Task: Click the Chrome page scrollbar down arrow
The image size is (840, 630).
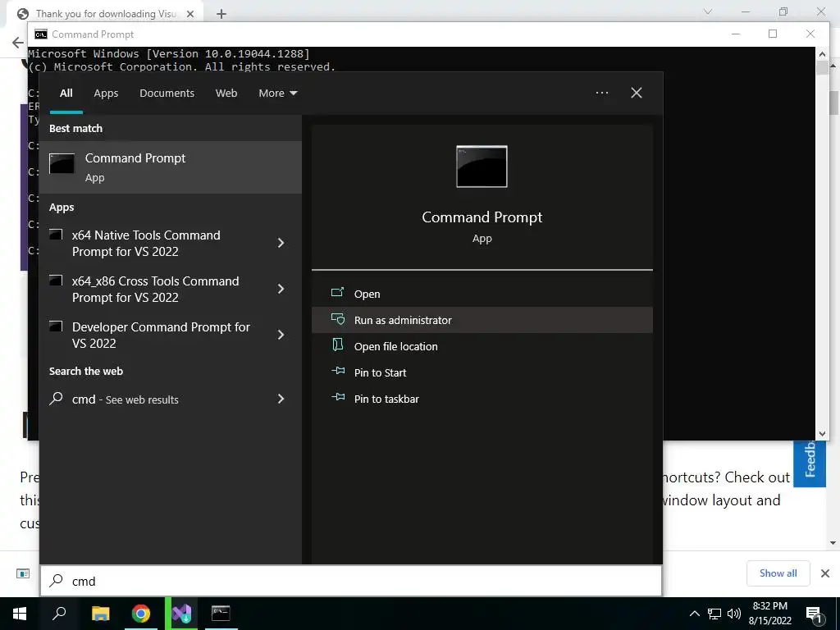Action: (x=833, y=542)
